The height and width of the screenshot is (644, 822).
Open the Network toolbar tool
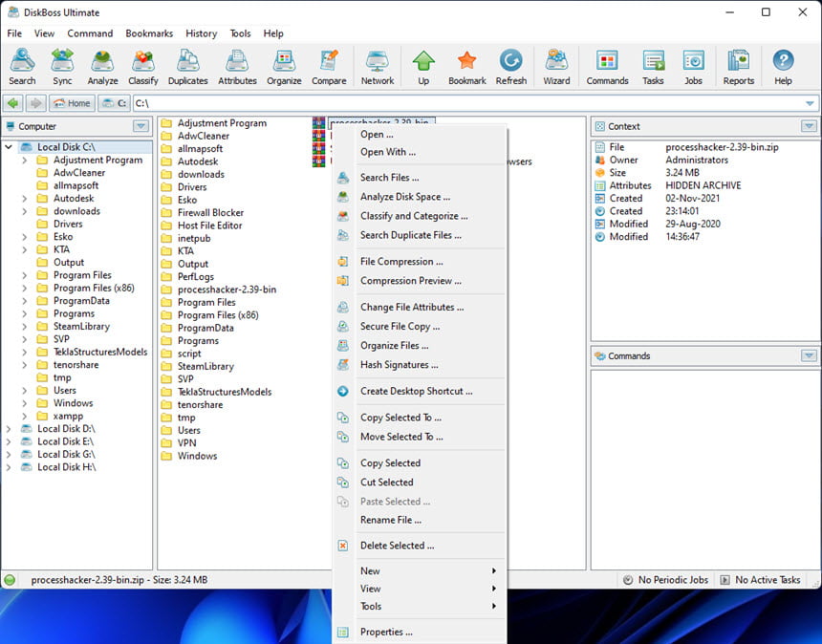(x=377, y=66)
